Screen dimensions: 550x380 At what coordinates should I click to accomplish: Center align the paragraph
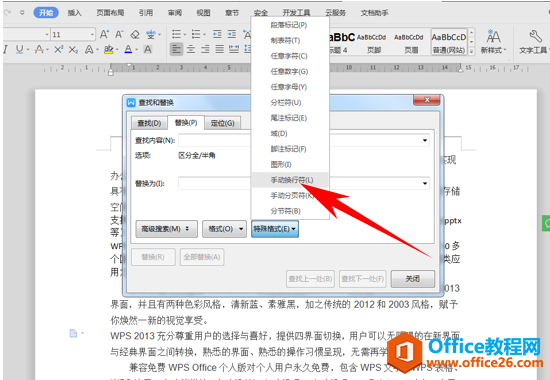[x=191, y=49]
